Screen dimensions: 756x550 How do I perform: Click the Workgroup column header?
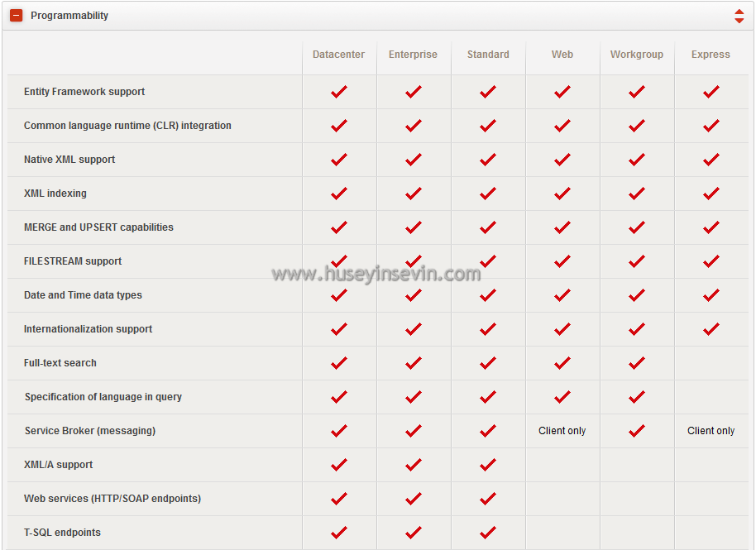[637, 55]
